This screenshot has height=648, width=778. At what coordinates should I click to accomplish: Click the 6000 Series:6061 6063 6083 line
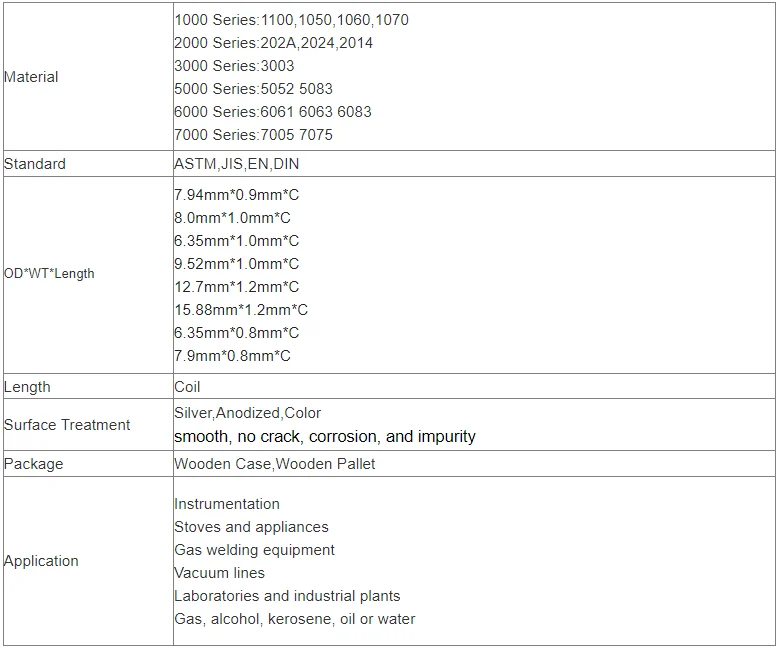click(x=272, y=112)
